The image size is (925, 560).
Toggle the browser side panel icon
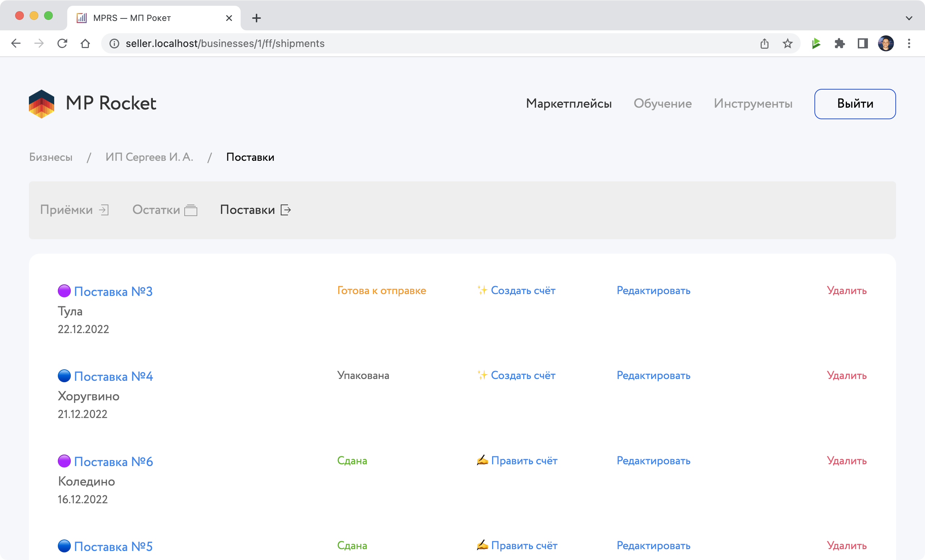pyautogui.click(x=862, y=44)
